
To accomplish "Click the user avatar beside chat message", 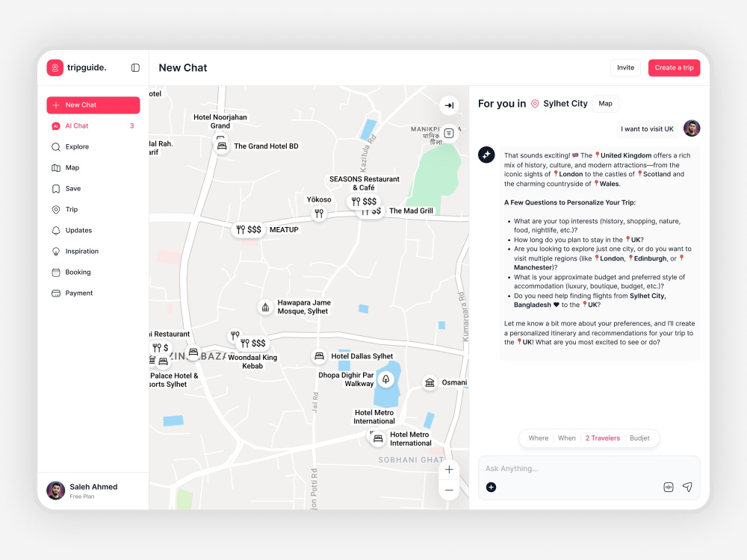I will pyautogui.click(x=692, y=128).
